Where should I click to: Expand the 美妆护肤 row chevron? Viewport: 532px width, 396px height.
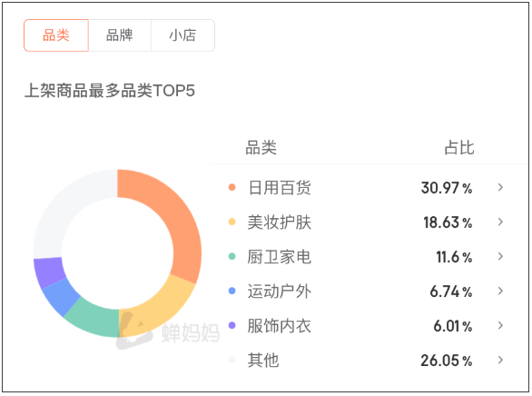click(500, 222)
